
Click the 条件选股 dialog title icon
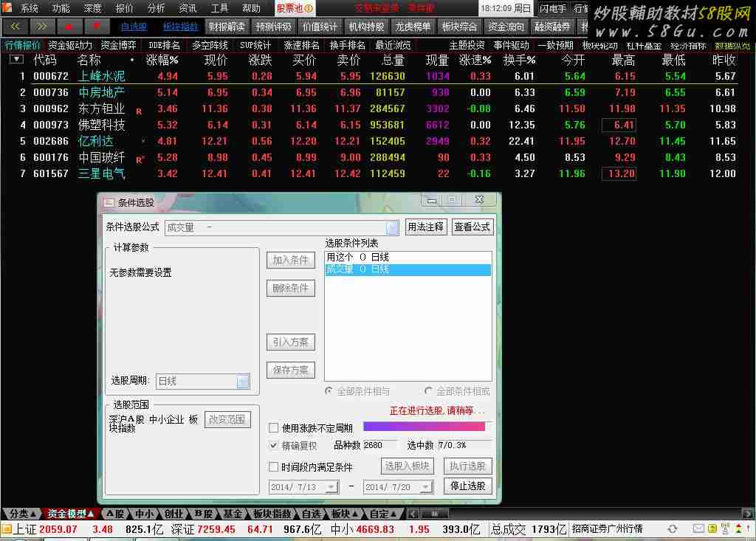(x=109, y=202)
